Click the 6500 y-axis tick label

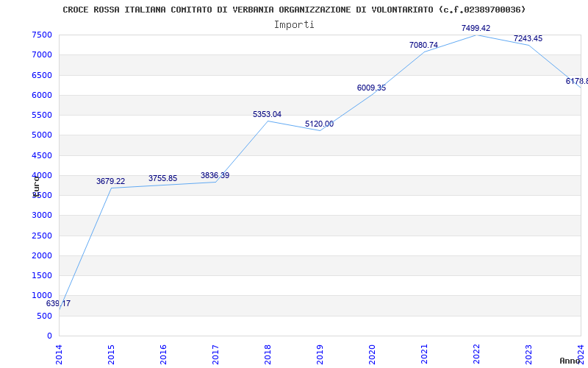point(42,75)
